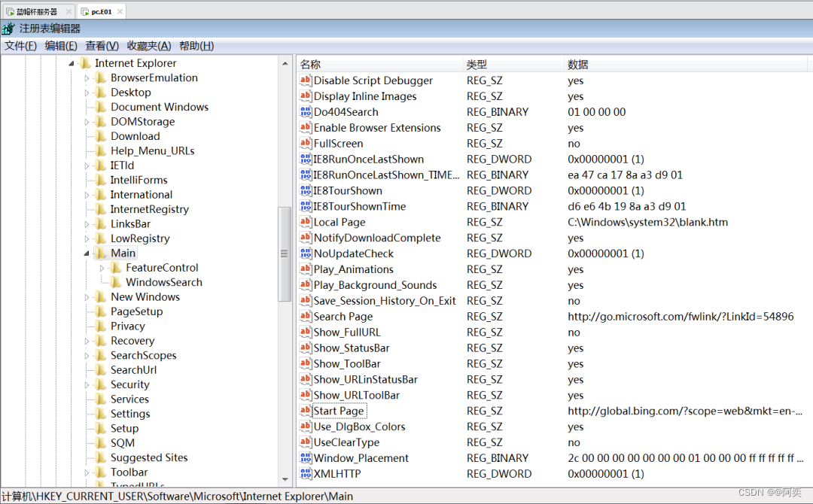Viewport: 813px width, 504px height.
Task: Open the 收藏夹(A) menu
Action: (x=149, y=46)
